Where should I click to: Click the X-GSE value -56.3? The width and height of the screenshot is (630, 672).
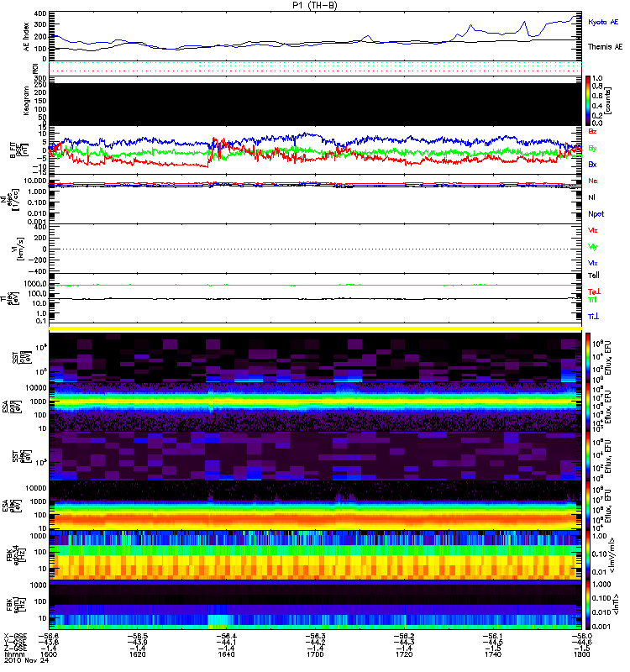[x=315, y=637]
